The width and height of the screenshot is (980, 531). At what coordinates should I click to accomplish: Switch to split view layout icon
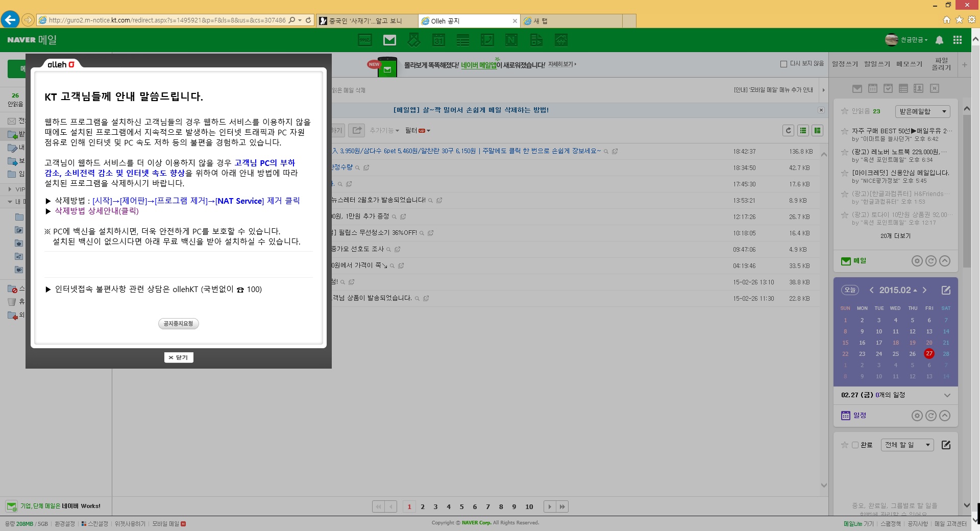pos(817,131)
